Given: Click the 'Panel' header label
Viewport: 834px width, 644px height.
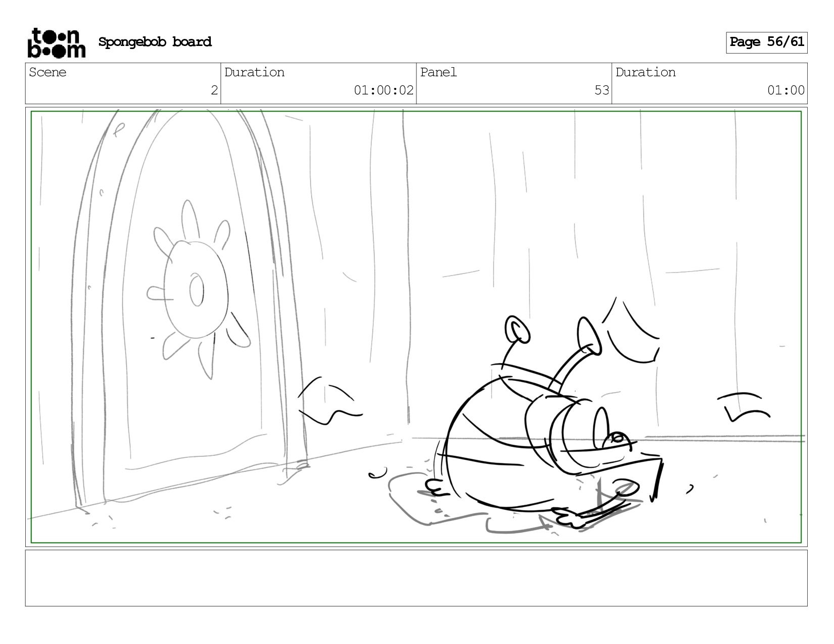Looking at the screenshot, I should point(438,72).
